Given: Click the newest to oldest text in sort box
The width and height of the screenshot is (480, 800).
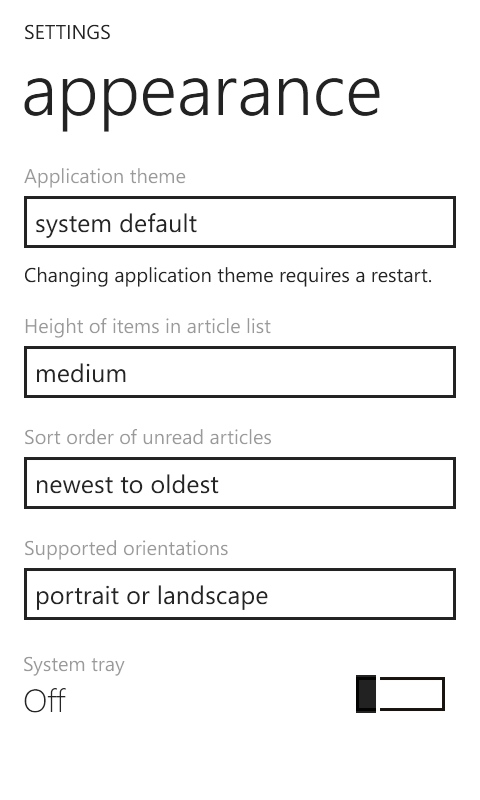Looking at the screenshot, I should pos(127,485).
